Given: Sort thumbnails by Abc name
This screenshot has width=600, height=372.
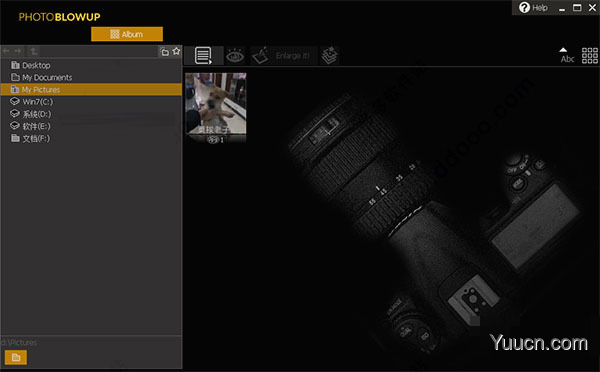Looking at the screenshot, I should [x=567, y=55].
